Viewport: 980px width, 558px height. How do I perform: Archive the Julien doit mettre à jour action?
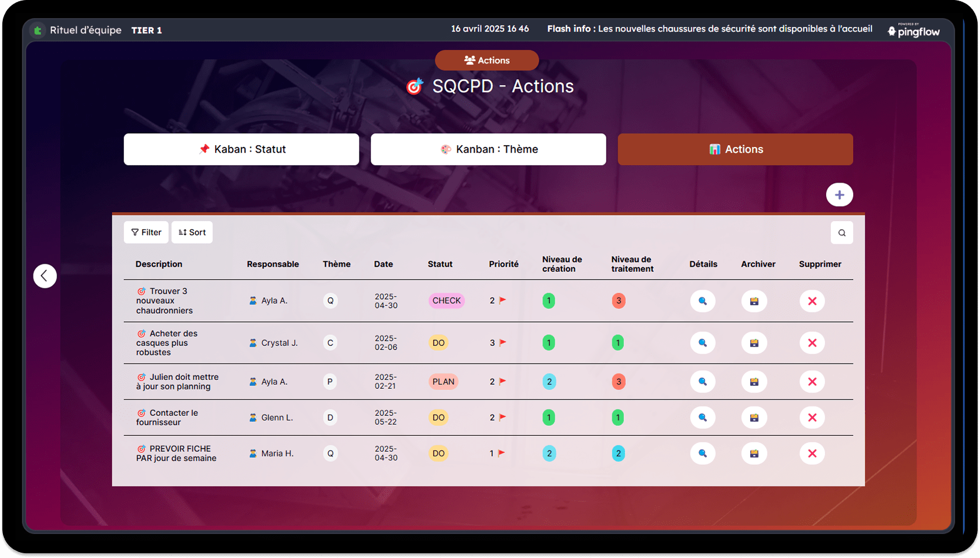tap(754, 382)
